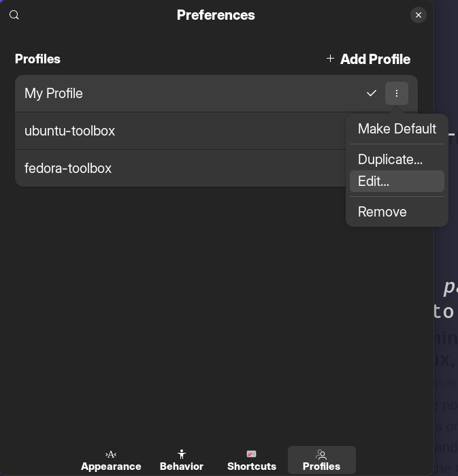Click Add Profile button
The image size is (458, 476).
(x=368, y=59)
